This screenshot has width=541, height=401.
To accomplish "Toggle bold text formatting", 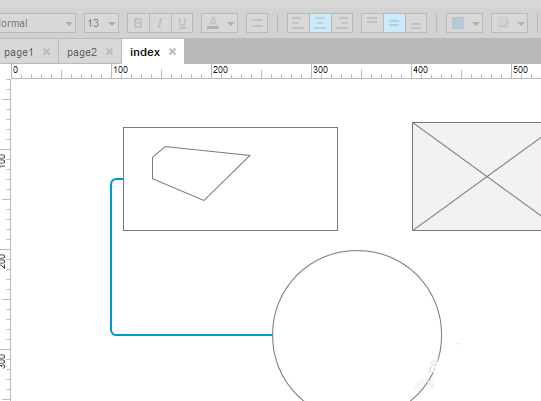I will coord(138,23).
